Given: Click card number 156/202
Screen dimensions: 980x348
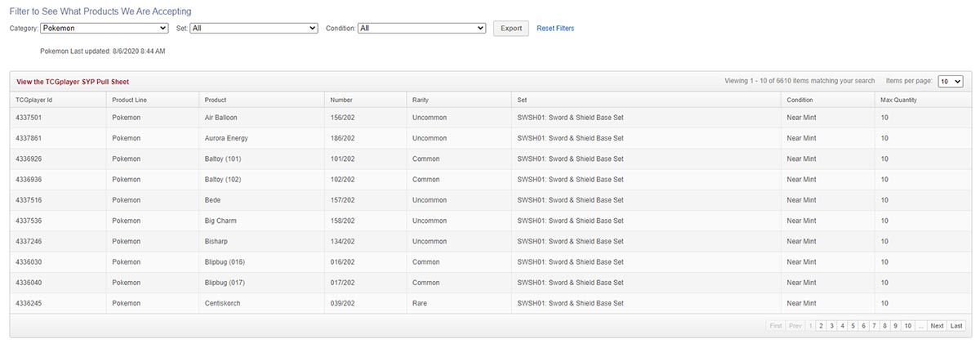Looking at the screenshot, I should point(342,118).
